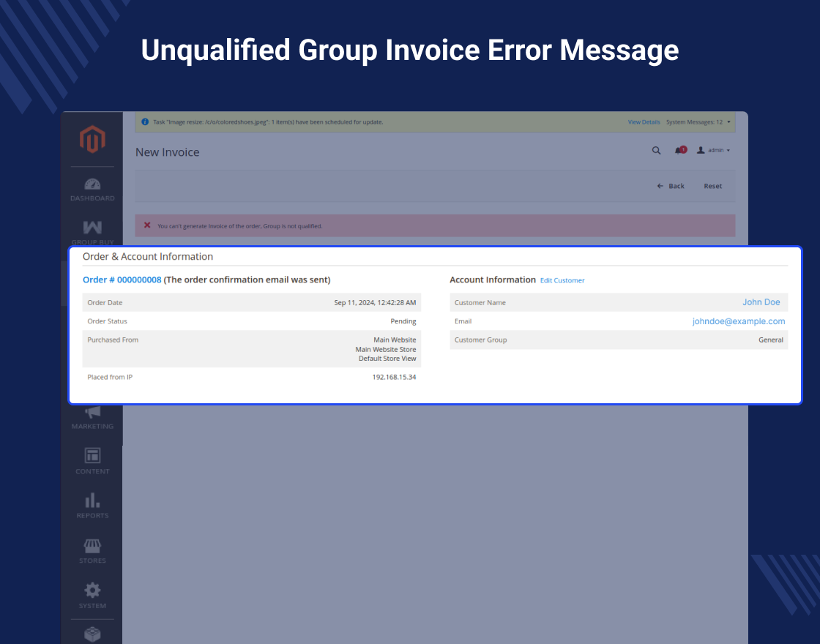
Task: Click the Reset button
Action: (713, 186)
